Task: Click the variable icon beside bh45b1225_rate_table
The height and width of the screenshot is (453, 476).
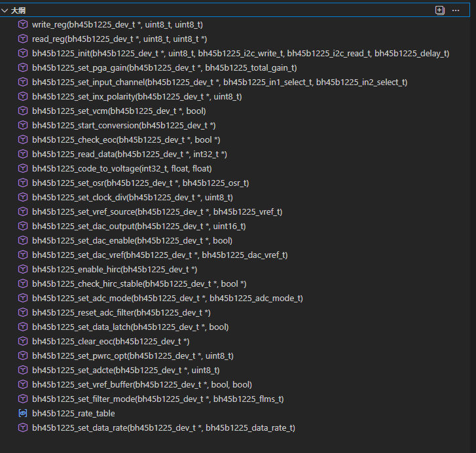Action: 23,414
